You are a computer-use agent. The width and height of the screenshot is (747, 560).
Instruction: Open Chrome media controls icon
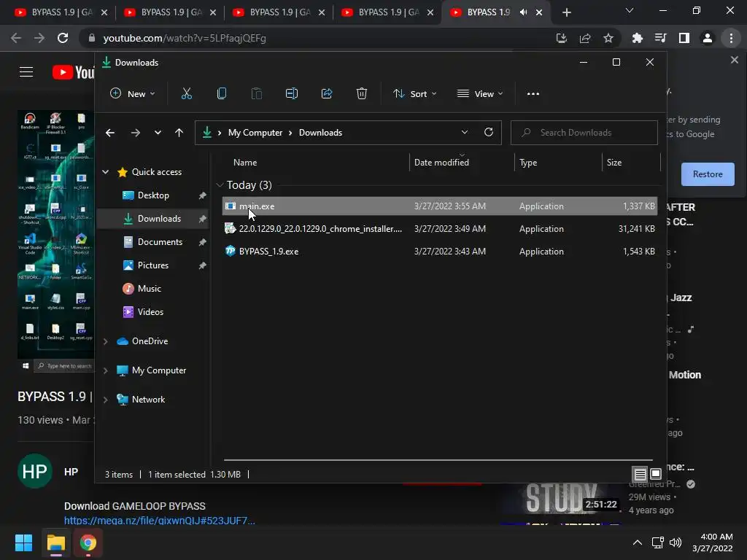tap(661, 38)
